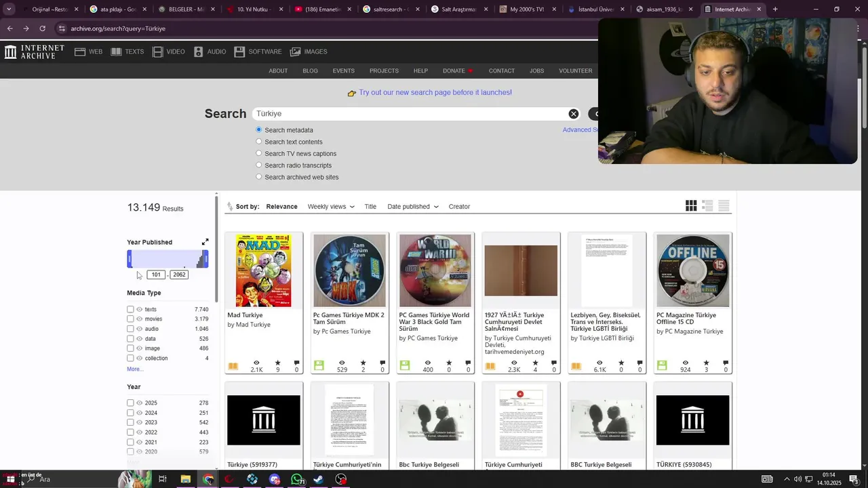The height and width of the screenshot is (488, 868).
Task: Open the TEXTS media section icon
Action: pos(116,52)
